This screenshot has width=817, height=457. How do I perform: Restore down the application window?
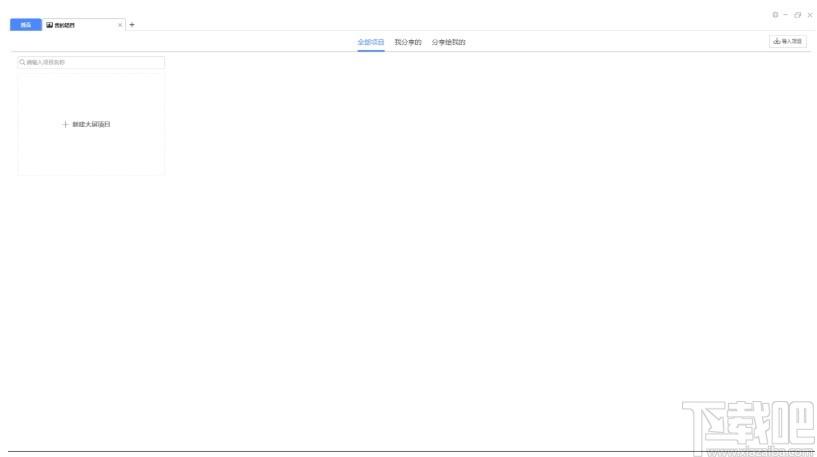pos(797,15)
